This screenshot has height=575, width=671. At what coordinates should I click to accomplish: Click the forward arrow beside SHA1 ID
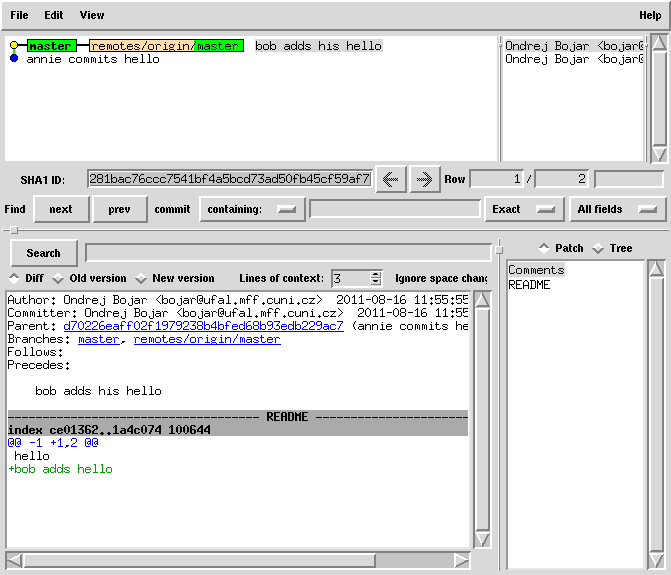coord(424,180)
